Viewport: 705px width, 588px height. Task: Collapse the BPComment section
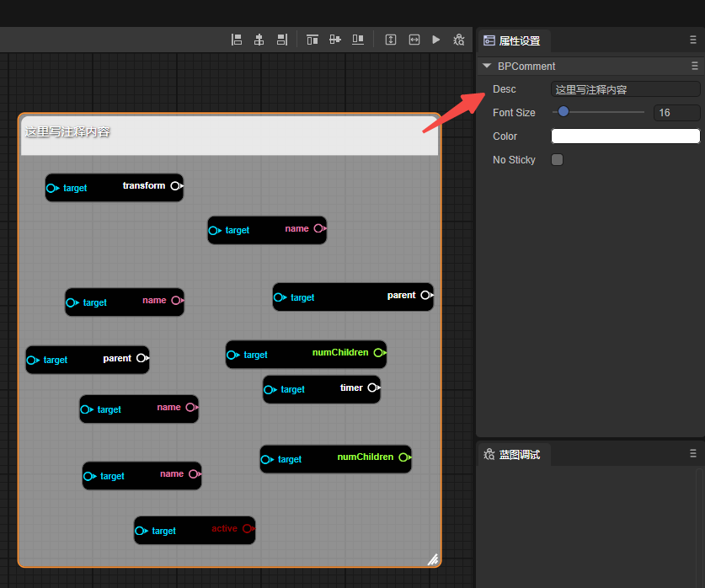487,66
